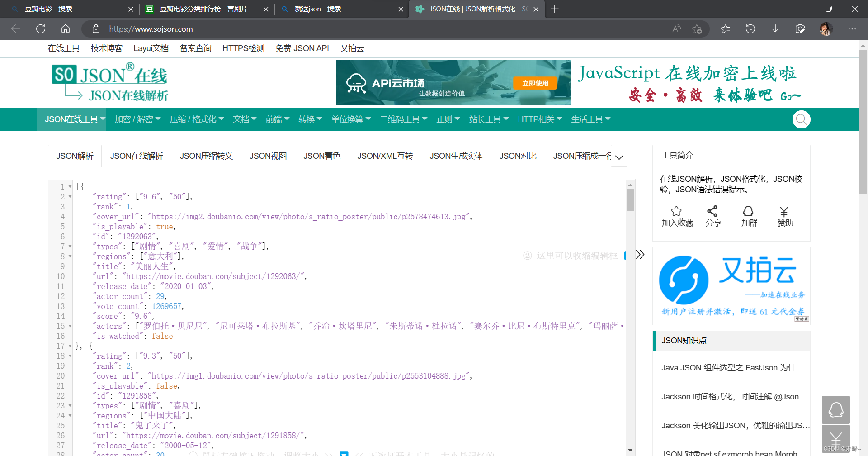Close the 豆瓣电影 - 搜索 tab
The height and width of the screenshot is (456, 868).
131,9
